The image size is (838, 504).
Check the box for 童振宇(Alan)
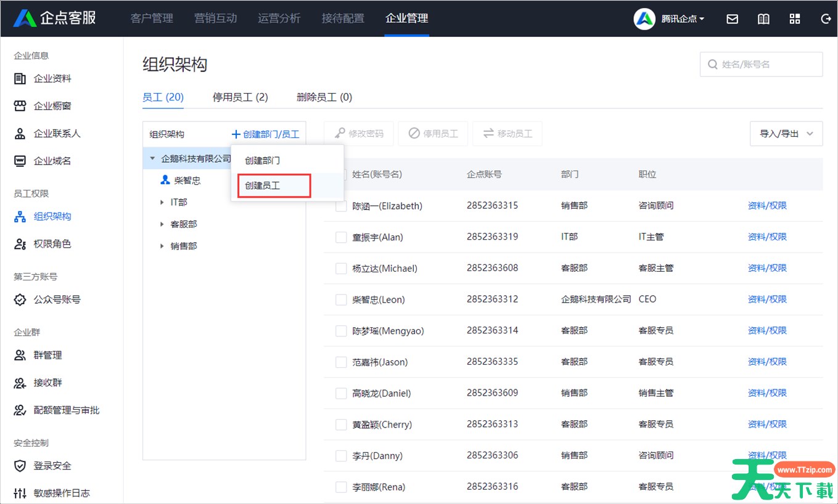coord(341,237)
